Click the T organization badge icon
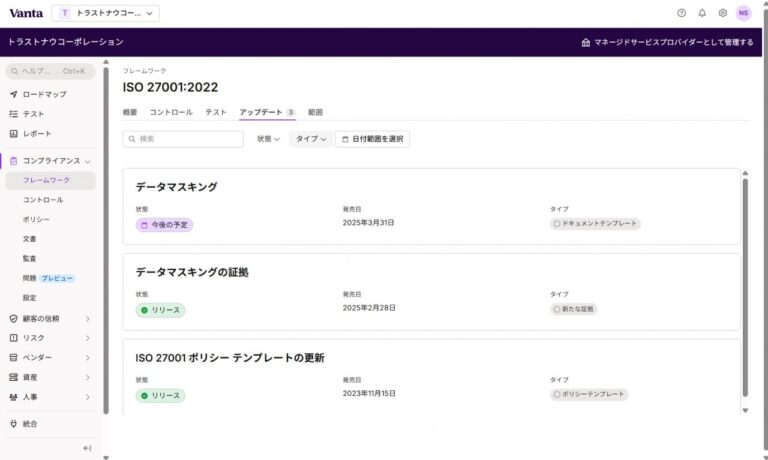This screenshot has width=768, height=460. [65, 13]
